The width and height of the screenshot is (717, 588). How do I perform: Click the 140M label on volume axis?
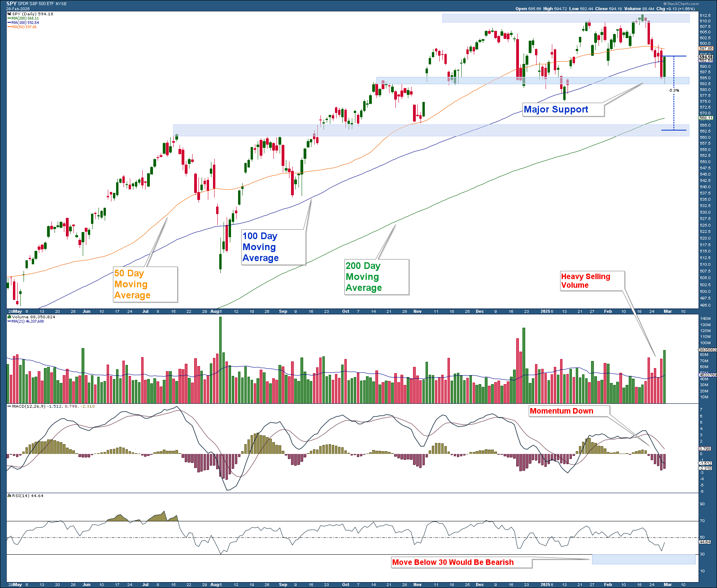tap(705, 319)
